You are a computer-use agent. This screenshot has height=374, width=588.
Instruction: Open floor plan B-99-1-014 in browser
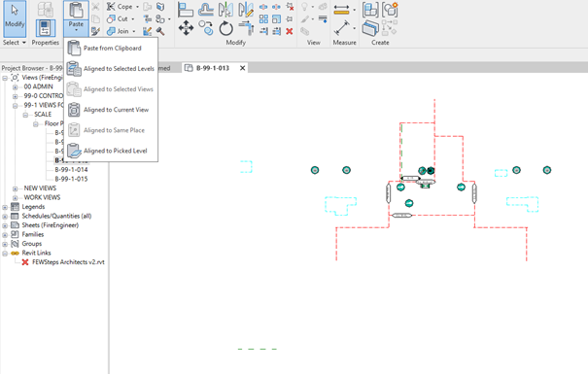click(71, 169)
